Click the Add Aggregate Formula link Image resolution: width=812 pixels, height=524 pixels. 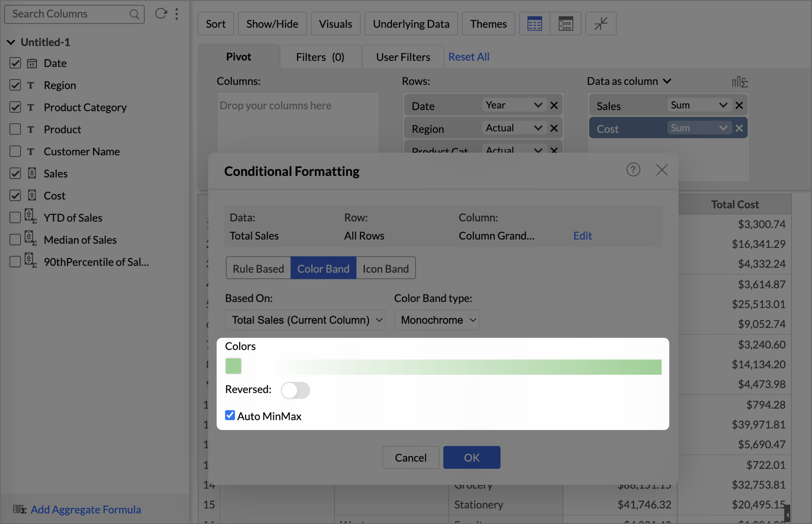pos(86,509)
